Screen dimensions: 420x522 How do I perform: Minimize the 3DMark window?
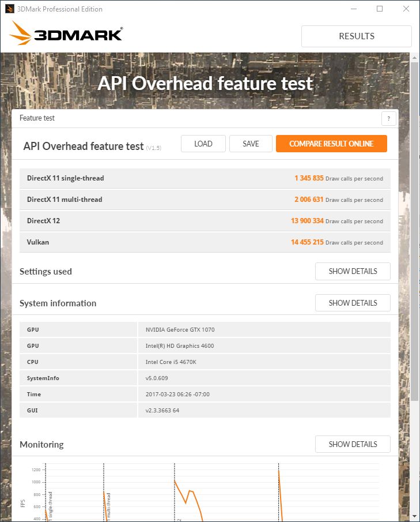[354, 9]
